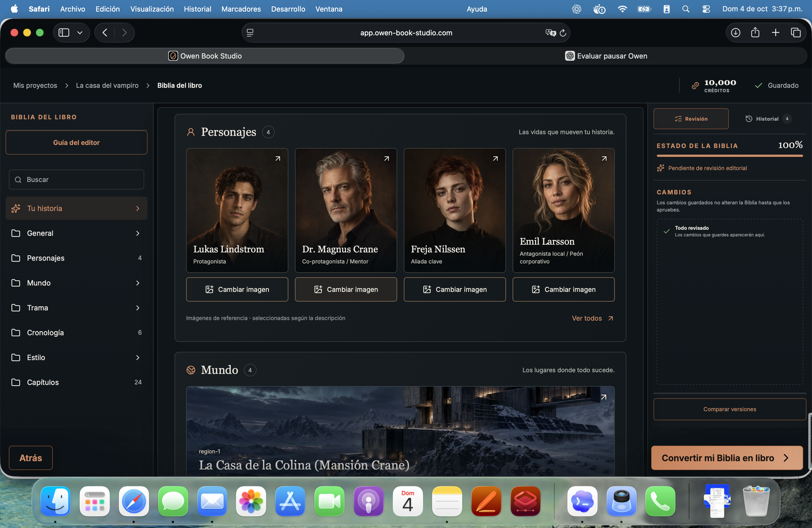The image size is (812, 528).
Task: Go to La casa del vampiro breadcrumb
Action: tap(107, 86)
